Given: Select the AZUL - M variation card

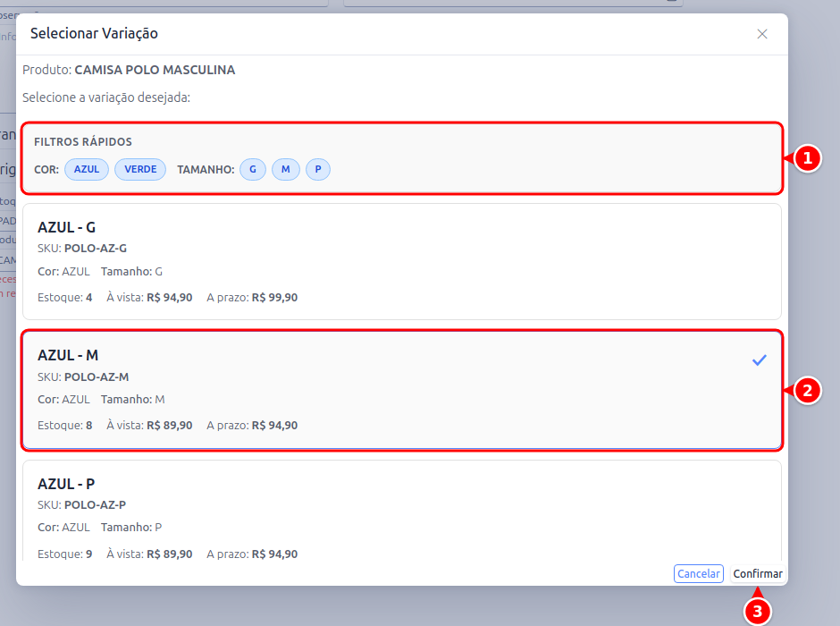Looking at the screenshot, I should click(402, 390).
